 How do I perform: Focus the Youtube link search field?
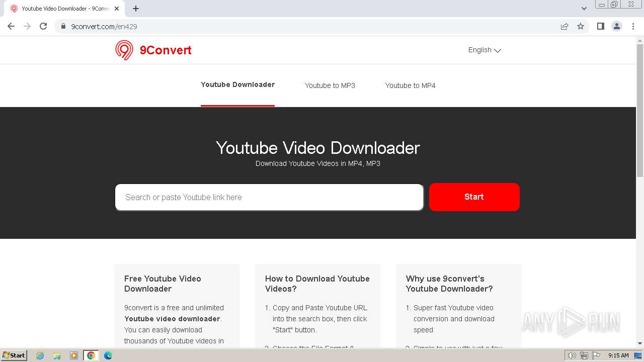click(269, 197)
